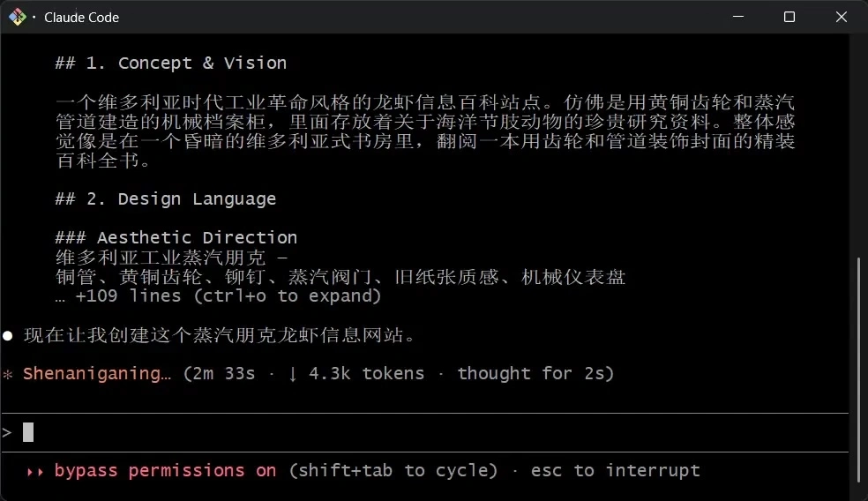
Task: Click the esc to interrupt text
Action: point(615,471)
